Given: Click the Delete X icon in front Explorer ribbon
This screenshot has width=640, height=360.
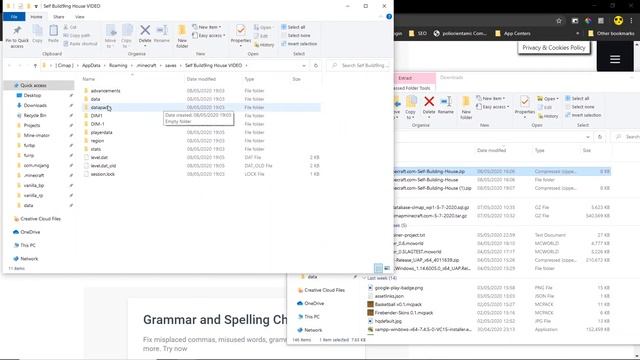Looking at the screenshot, I should pyautogui.click(x=145, y=30).
